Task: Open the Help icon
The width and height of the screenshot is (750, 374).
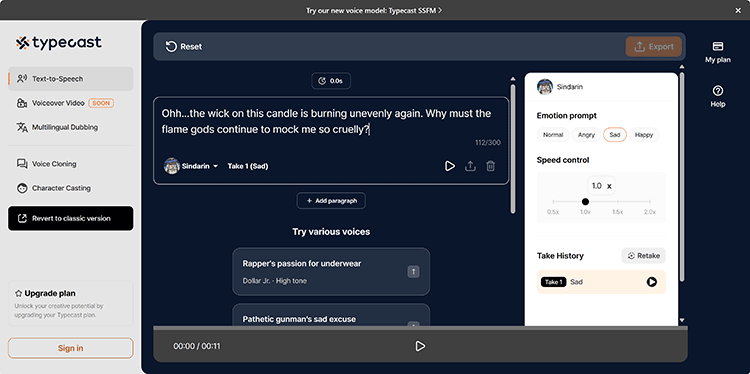Action: [717, 96]
